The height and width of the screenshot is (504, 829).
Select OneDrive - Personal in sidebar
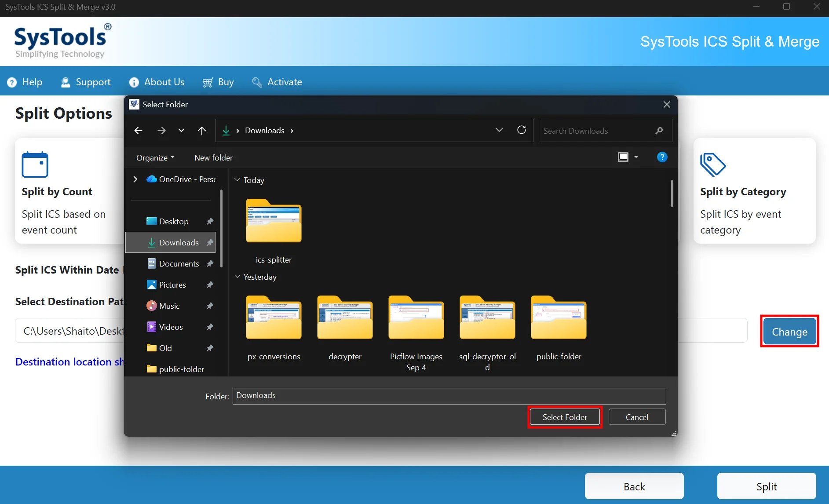(x=181, y=179)
